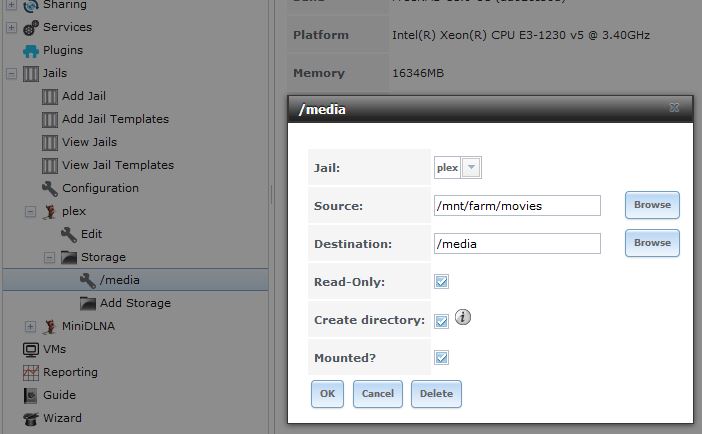Click the Plugins puzzle icon
This screenshot has width=702, height=434.
(30, 50)
